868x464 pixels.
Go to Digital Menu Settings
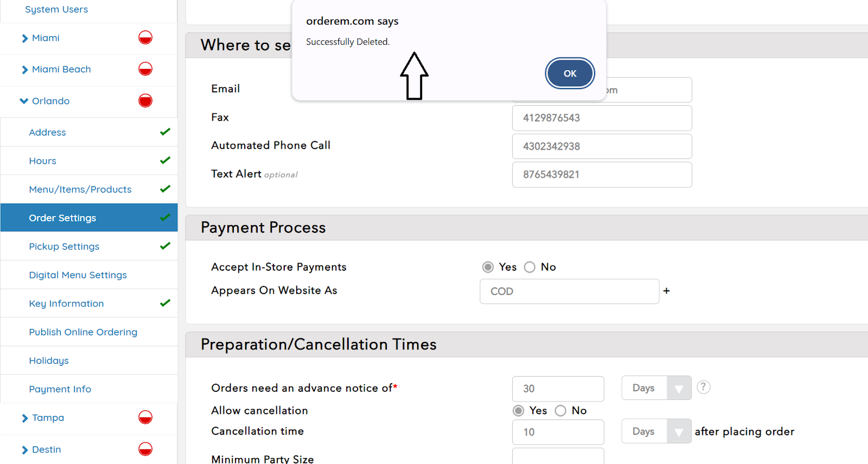(78, 275)
